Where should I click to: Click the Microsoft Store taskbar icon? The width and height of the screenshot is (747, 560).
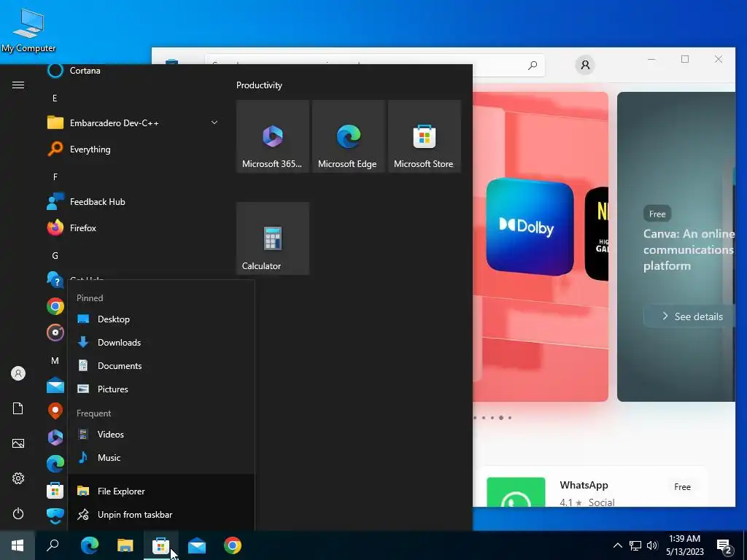160,545
